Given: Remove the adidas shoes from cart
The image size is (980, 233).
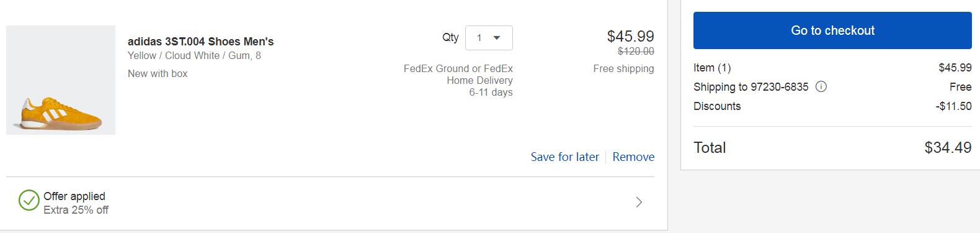Looking at the screenshot, I should point(633,157).
